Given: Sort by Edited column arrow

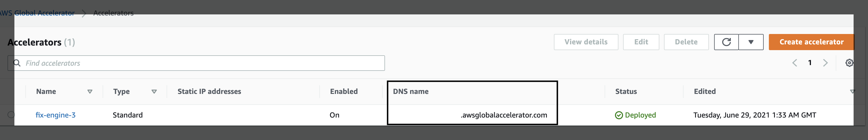Looking at the screenshot, I should [852, 92].
